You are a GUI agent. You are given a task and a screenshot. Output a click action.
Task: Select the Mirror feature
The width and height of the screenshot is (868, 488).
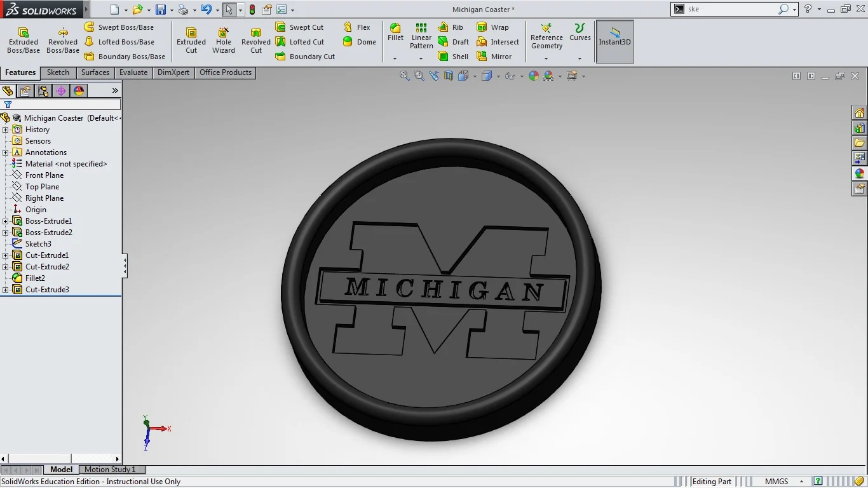(494, 57)
